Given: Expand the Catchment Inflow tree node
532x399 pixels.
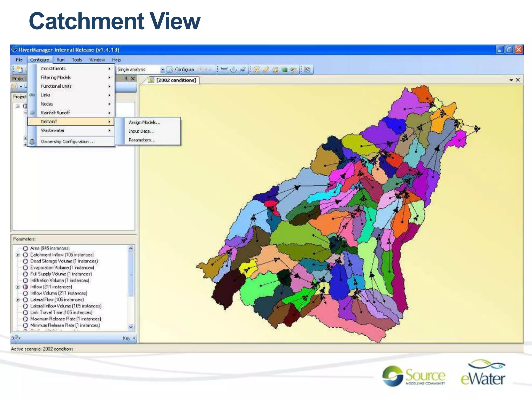Looking at the screenshot, I should (x=18, y=255).
